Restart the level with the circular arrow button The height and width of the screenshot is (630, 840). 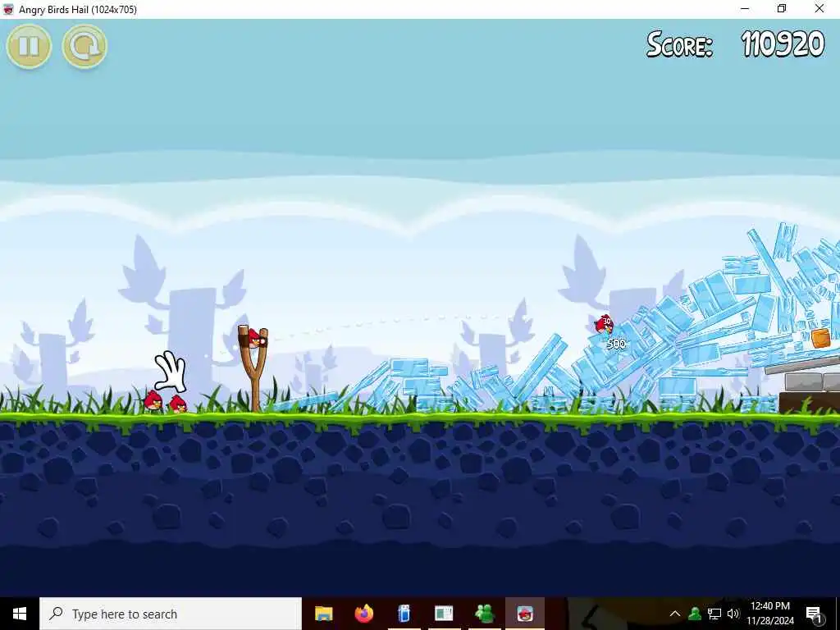pyautogui.click(x=84, y=46)
